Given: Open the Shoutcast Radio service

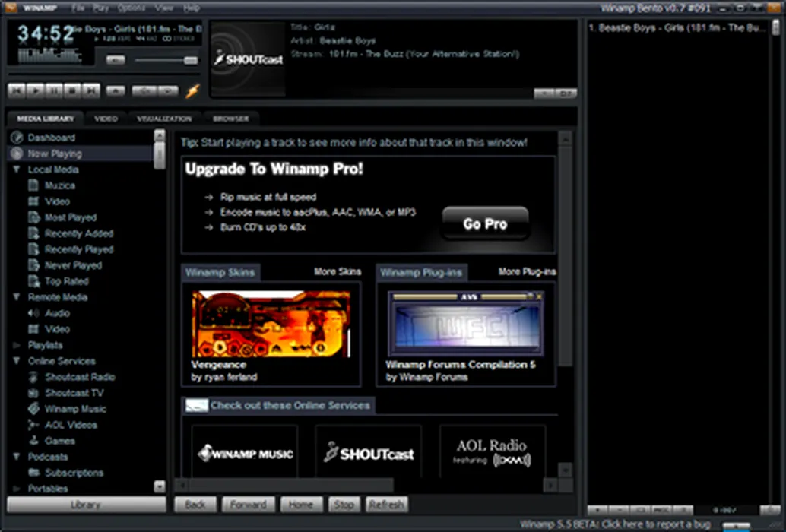Looking at the screenshot, I should pos(80,377).
